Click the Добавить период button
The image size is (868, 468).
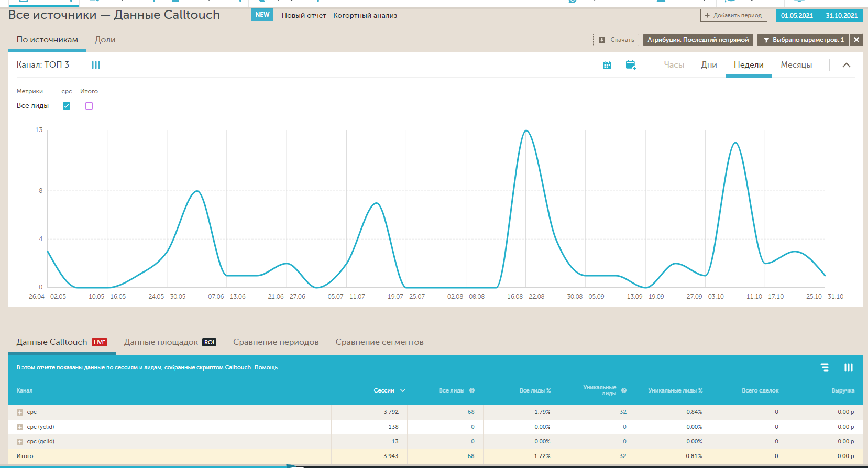(733, 15)
